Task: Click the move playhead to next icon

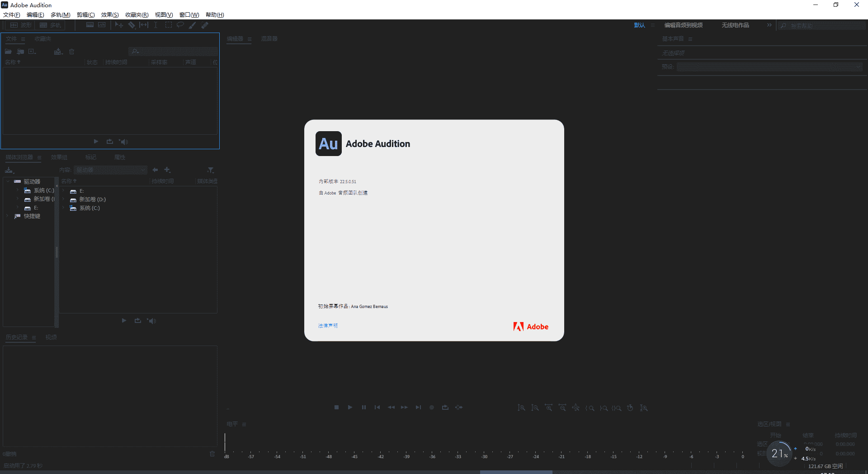Action: tap(418, 408)
